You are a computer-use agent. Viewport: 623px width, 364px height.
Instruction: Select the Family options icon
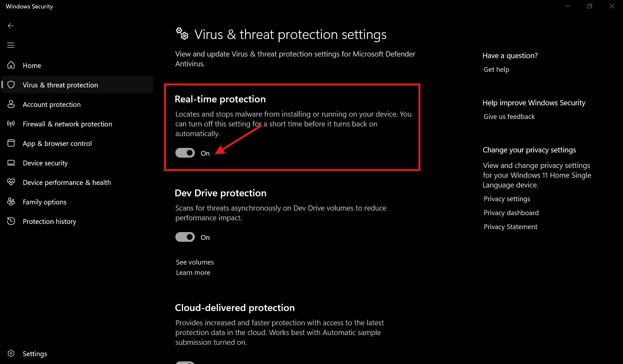pos(11,201)
